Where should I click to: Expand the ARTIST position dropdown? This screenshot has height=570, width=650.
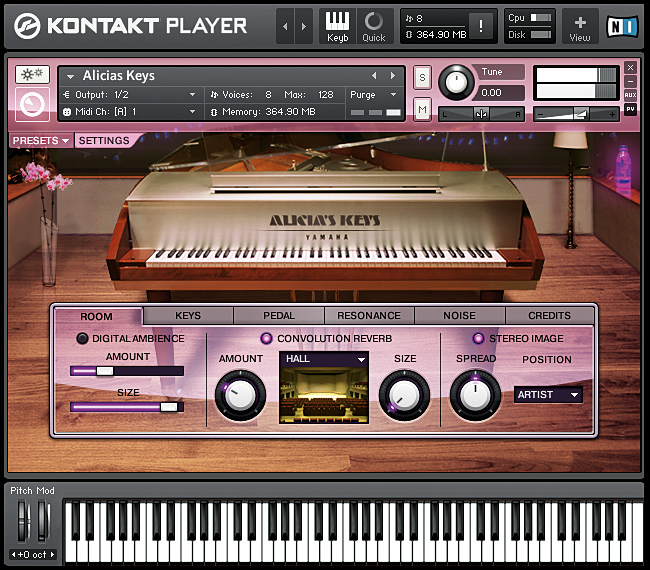[548, 395]
